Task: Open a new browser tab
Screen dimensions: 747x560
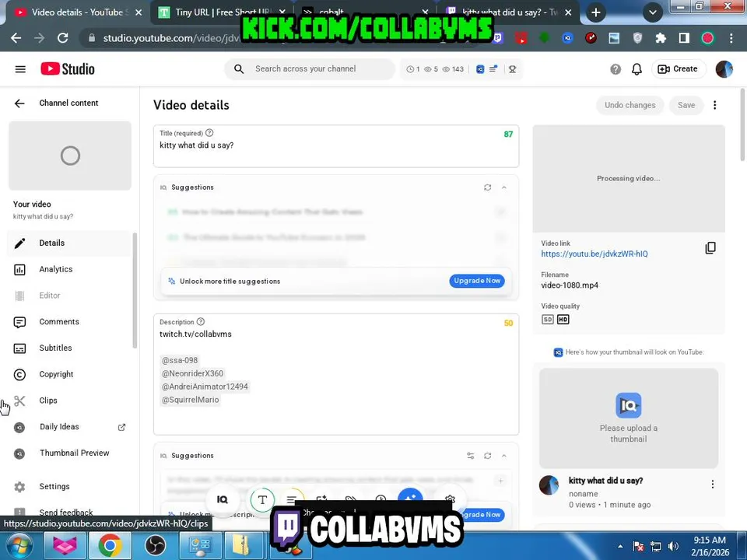Action: click(x=595, y=13)
